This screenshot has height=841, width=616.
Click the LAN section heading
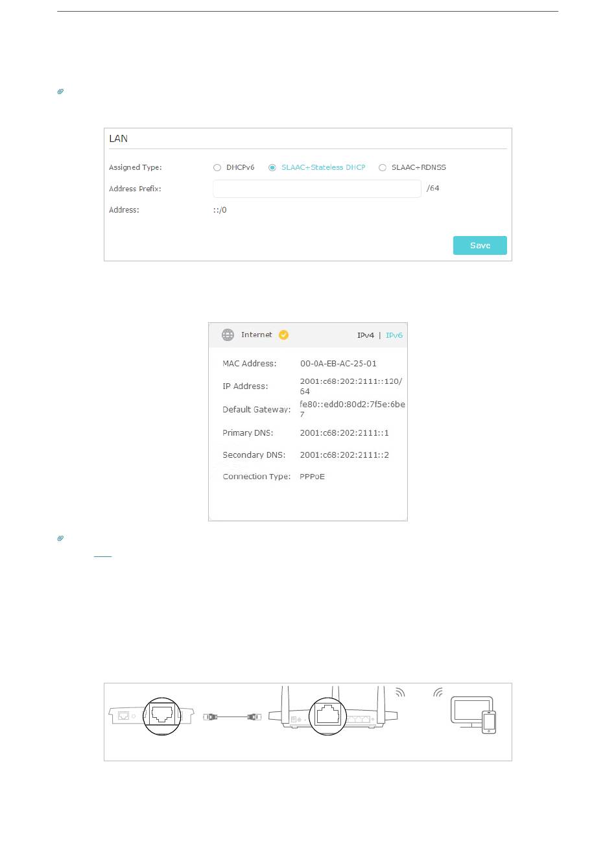[118, 139]
